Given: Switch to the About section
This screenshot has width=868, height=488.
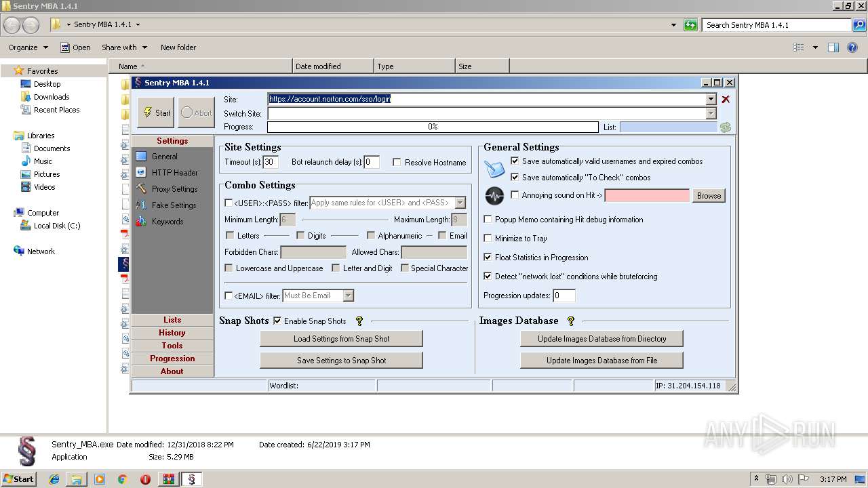Looking at the screenshot, I should (x=172, y=371).
